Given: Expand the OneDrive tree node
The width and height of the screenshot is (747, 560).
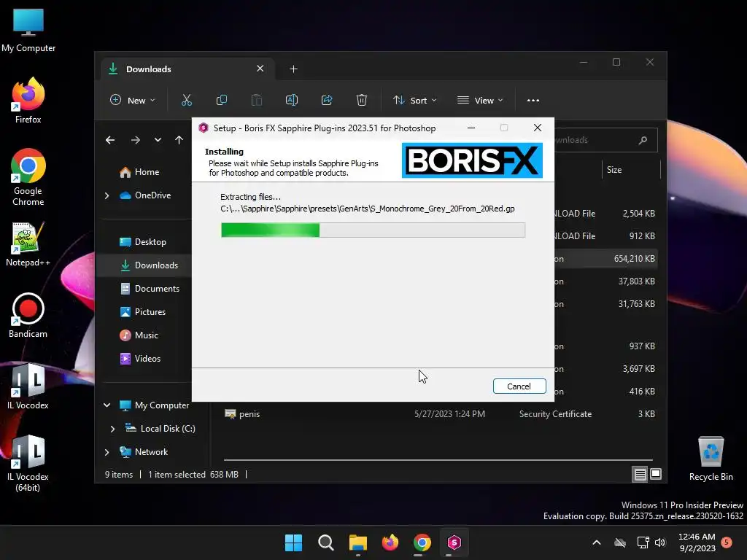Looking at the screenshot, I should point(107,195).
